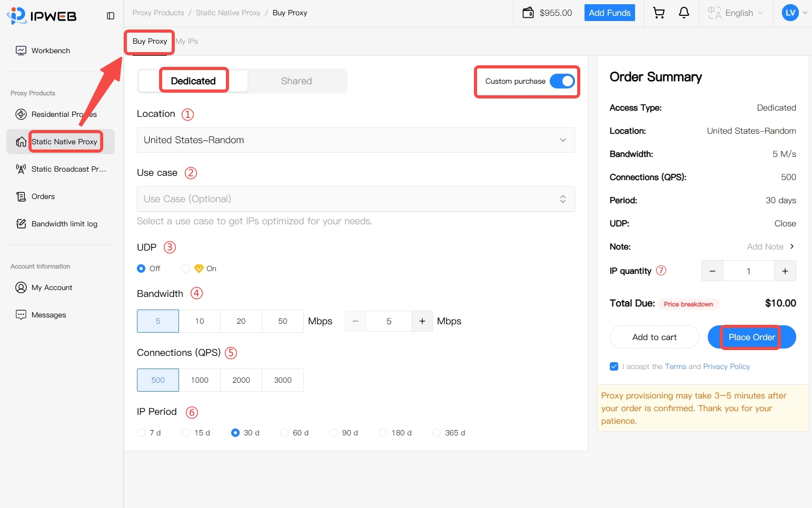Expand user menu arrow beside avatar
This screenshot has height=508, width=812.
coord(805,13)
